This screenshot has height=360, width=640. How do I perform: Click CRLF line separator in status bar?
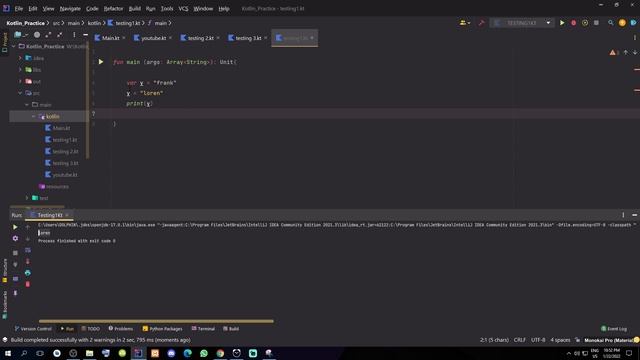coord(520,340)
